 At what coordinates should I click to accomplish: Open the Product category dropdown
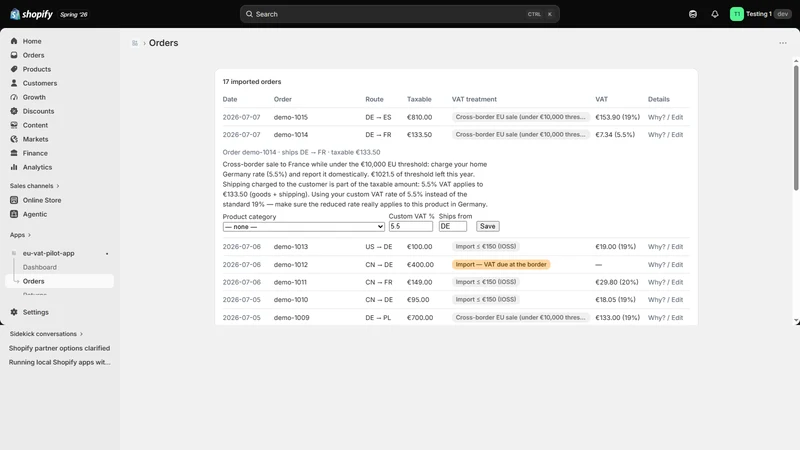(304, 227)
